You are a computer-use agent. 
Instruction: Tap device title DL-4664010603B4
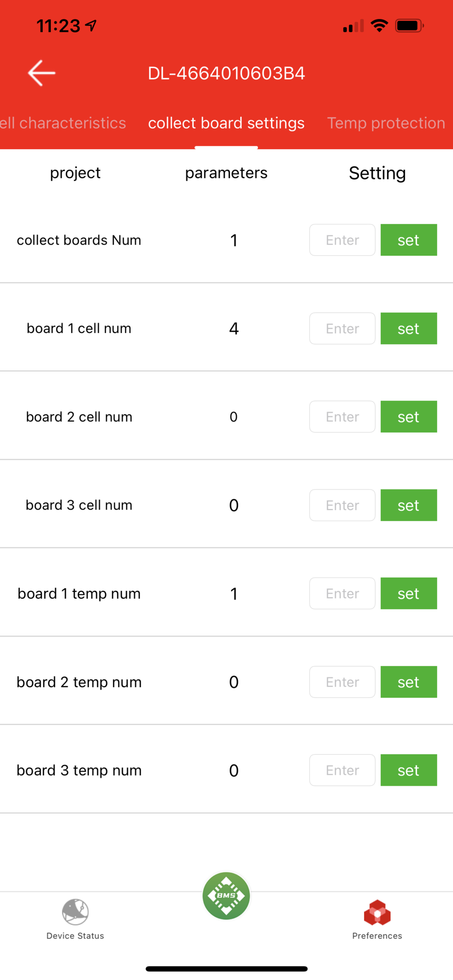(x=226, y=73)
